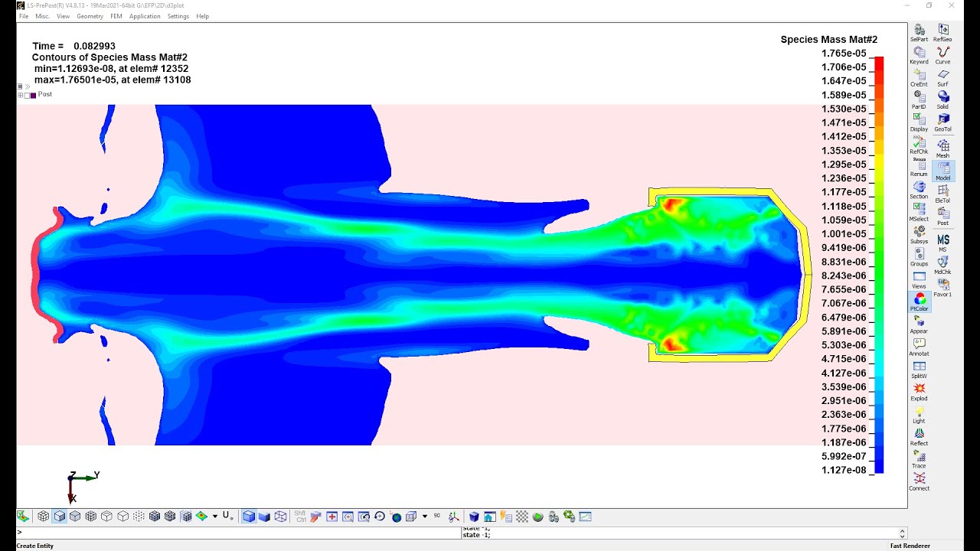Open the Section plane tool
Image resolution: width=980 pixels, height=551 pixels.
[x=919, y=190]
